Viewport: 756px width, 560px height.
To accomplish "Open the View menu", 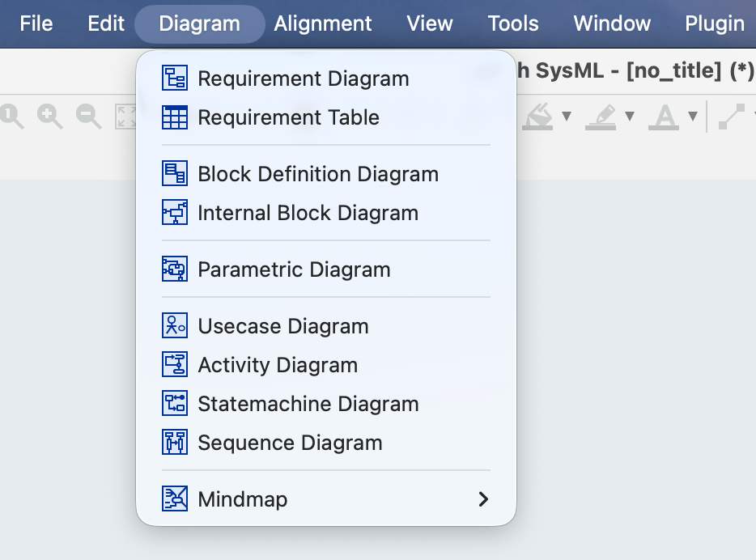I will pyautogui.click(x=429, y=23).
